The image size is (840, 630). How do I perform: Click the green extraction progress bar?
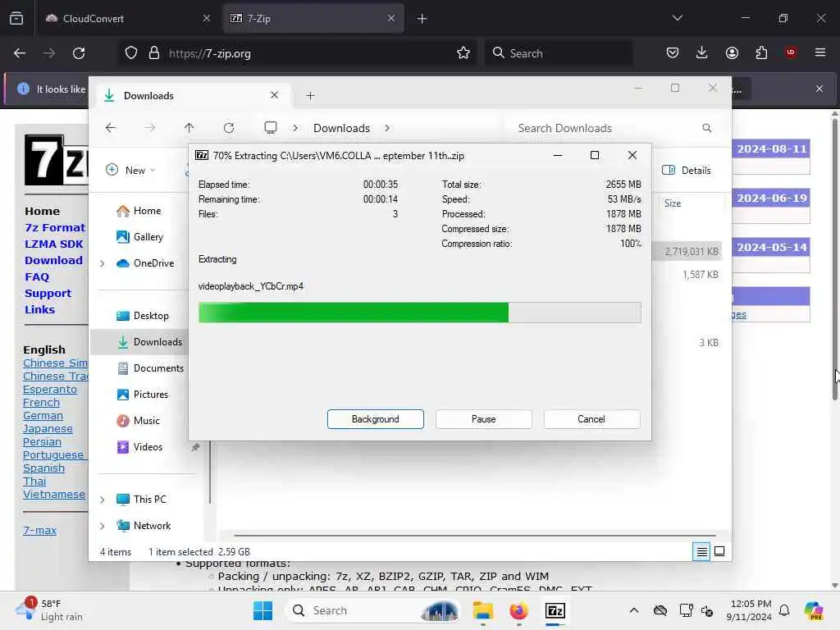pyautogui.click(x=419, y=313)
